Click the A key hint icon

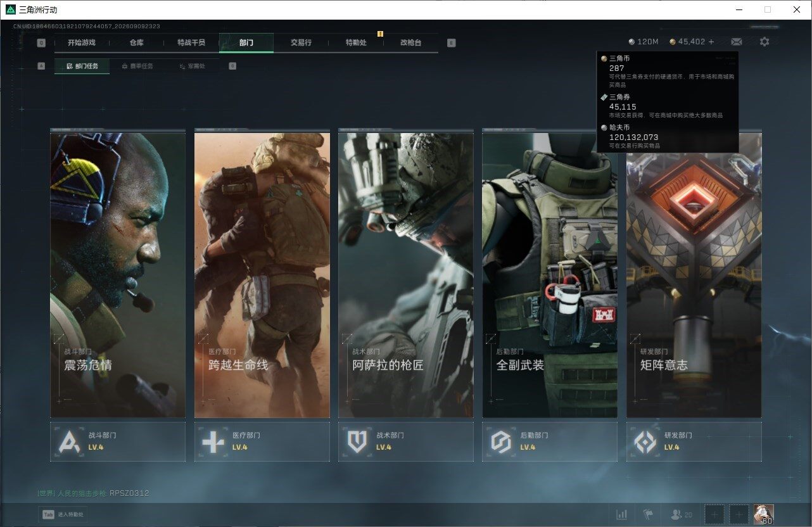(41, 66)
